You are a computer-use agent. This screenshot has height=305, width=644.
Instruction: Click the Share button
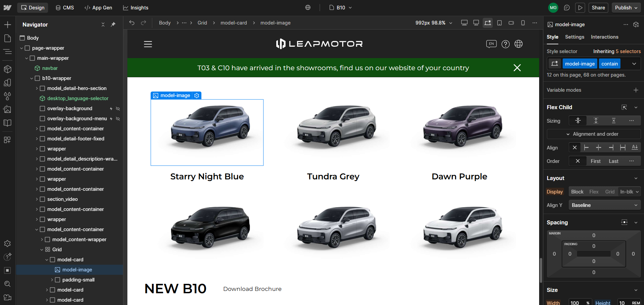pos(598,7)
